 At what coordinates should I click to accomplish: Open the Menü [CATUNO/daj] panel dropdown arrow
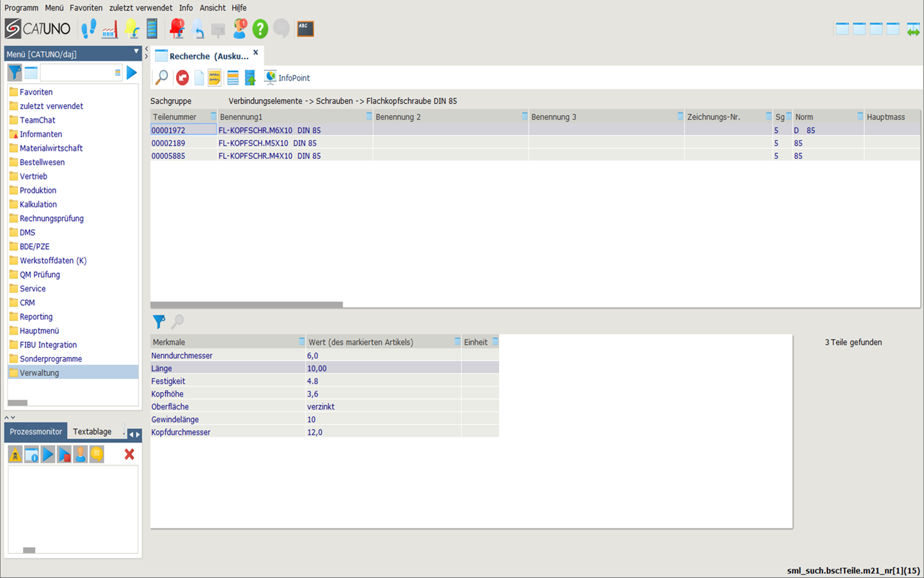point(136,52)
